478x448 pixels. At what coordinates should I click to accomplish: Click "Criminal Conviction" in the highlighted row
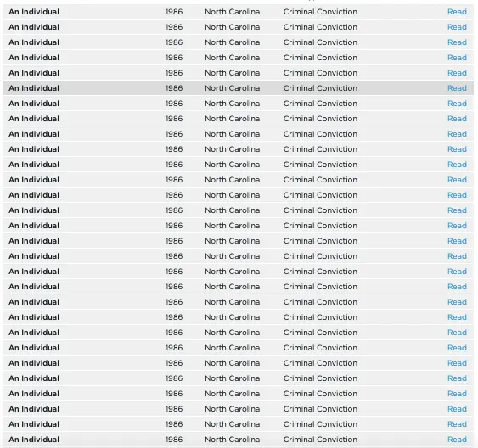(x=320, y=88)
